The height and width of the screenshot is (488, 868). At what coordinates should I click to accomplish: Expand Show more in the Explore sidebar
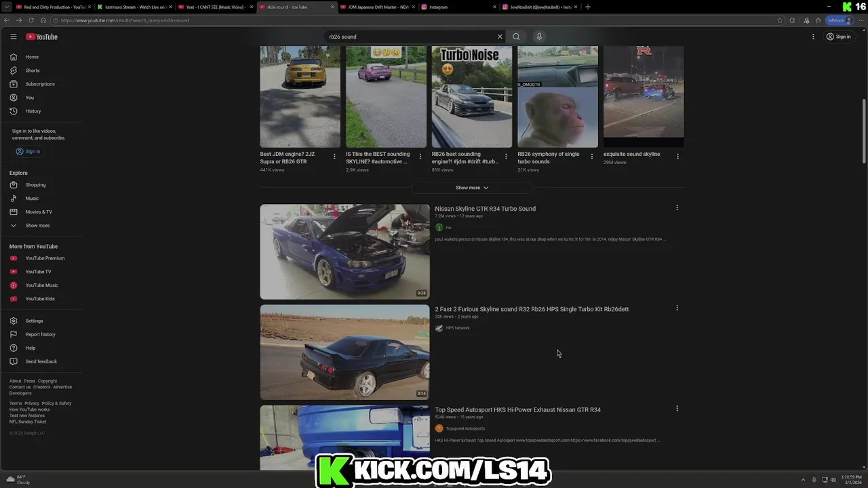coord(37,226)
